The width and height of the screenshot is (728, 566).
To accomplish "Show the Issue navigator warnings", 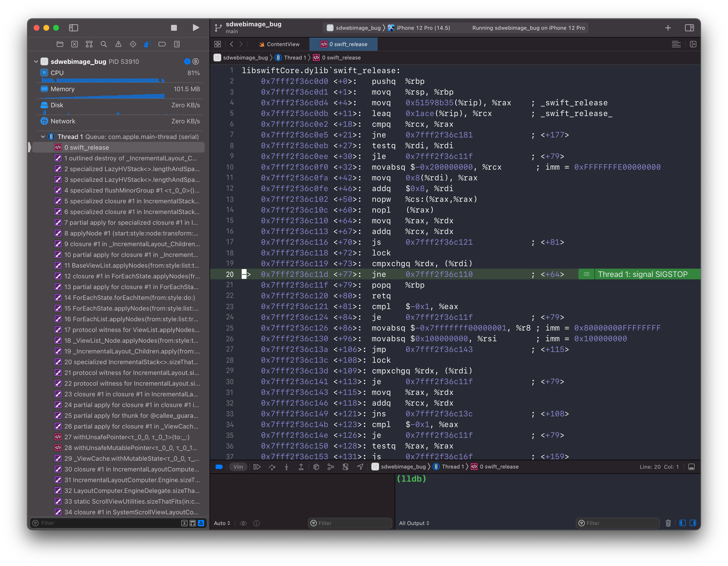I will pyautogui.click(x=118, y=44).
